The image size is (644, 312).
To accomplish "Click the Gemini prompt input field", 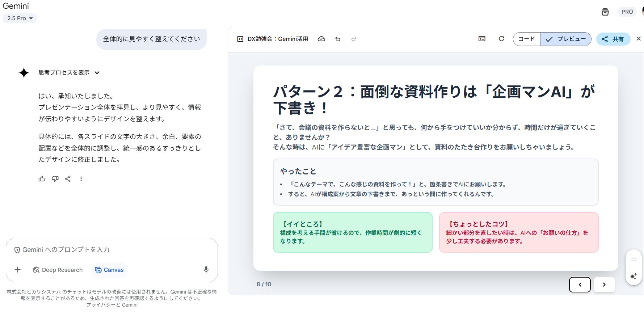I will click(111, 250).
